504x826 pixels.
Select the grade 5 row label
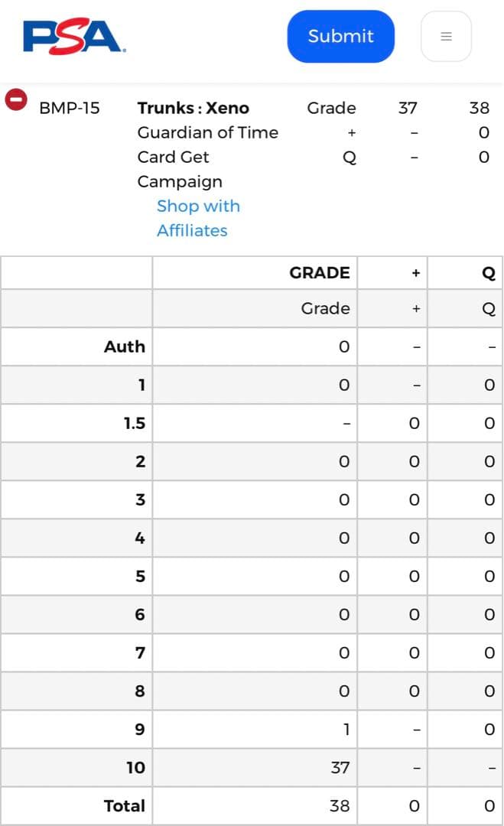[x=140, y=576]
